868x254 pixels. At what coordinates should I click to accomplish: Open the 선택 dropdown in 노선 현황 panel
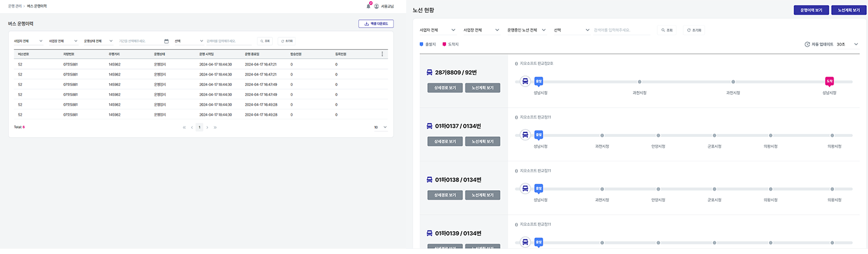pyautogui.click(x=571, y=30)
